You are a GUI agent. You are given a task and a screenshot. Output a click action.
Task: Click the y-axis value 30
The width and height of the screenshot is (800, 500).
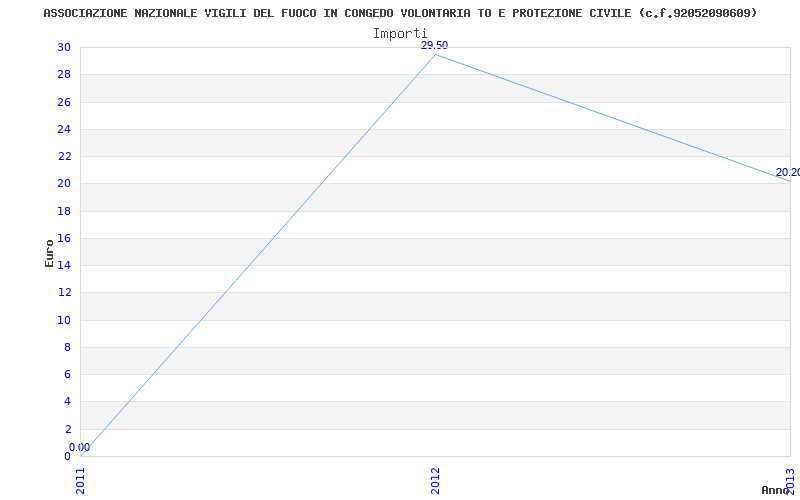click(x=64, y=47)
